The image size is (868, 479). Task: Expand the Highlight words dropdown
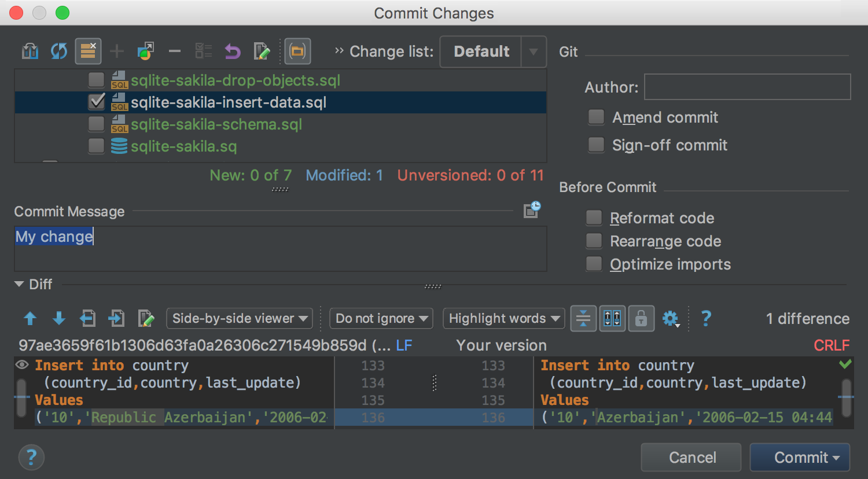point(503,318)
